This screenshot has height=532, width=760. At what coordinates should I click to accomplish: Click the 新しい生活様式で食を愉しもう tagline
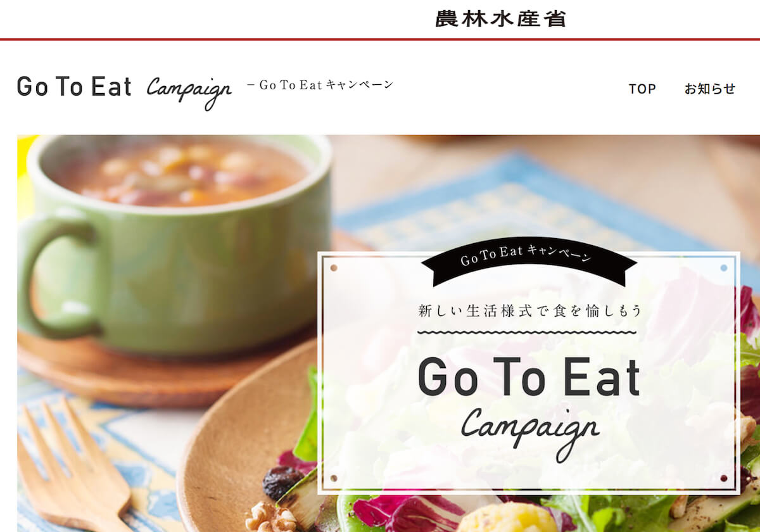[530, 311]
